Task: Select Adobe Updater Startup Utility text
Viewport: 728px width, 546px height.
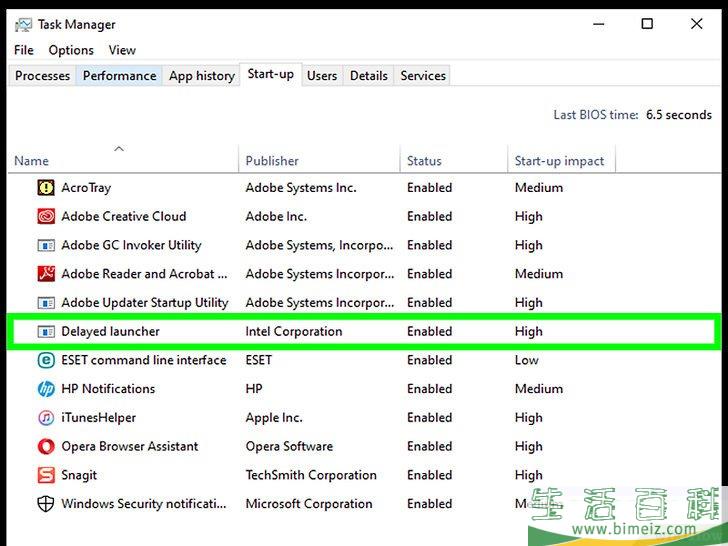Action: (145, 303)
